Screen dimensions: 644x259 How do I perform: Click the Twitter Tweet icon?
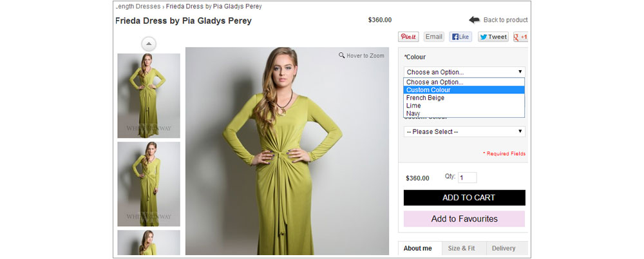point(493,37)
